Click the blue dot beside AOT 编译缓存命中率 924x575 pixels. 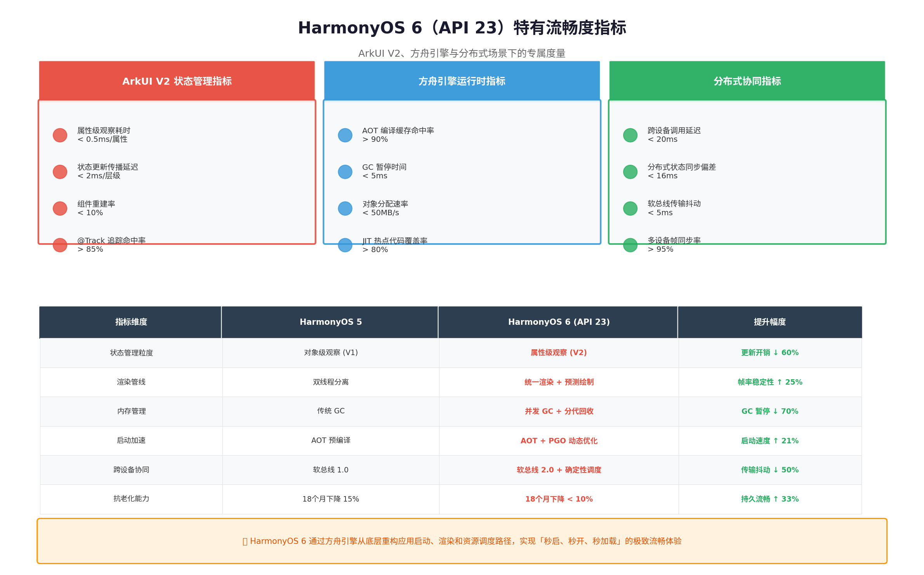345,135
